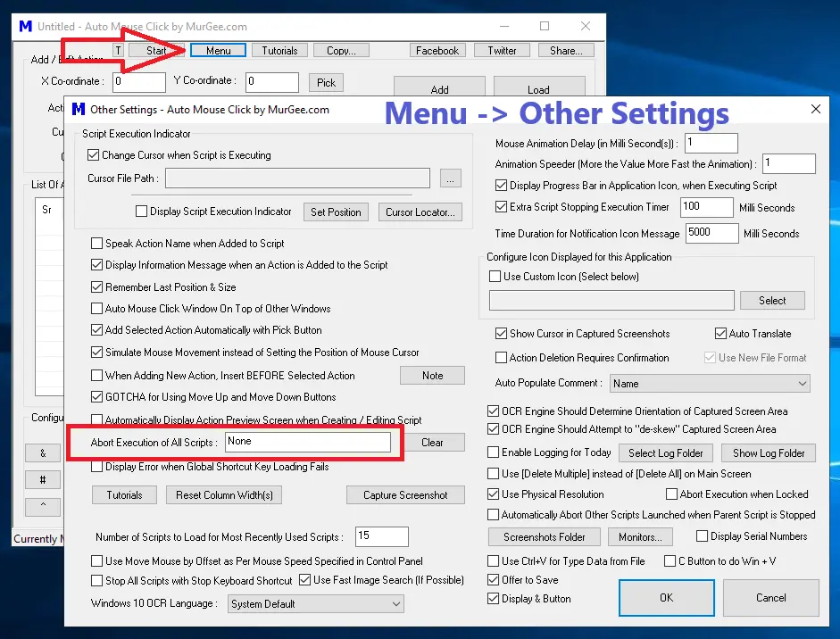The height and width of the screenshot is (639, 840).
Task: Toggle Change Cursor when Script is Executing
Action: point(93,155)
